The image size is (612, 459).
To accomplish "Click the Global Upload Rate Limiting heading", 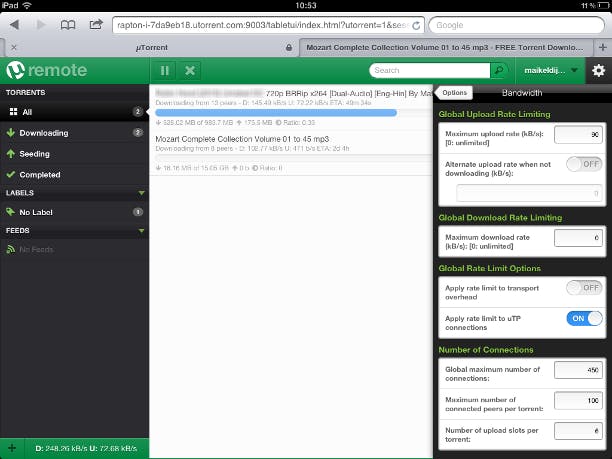I will pos(494,114).
